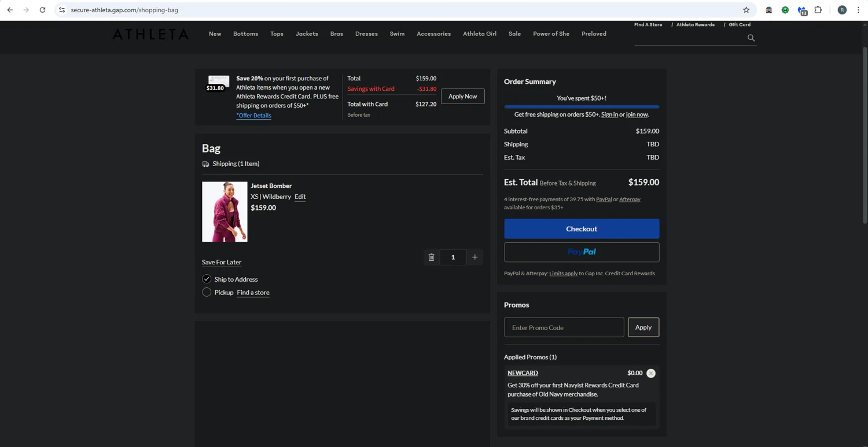
Task: Click the quantity field showing 1
Action: tap(453, 257)
